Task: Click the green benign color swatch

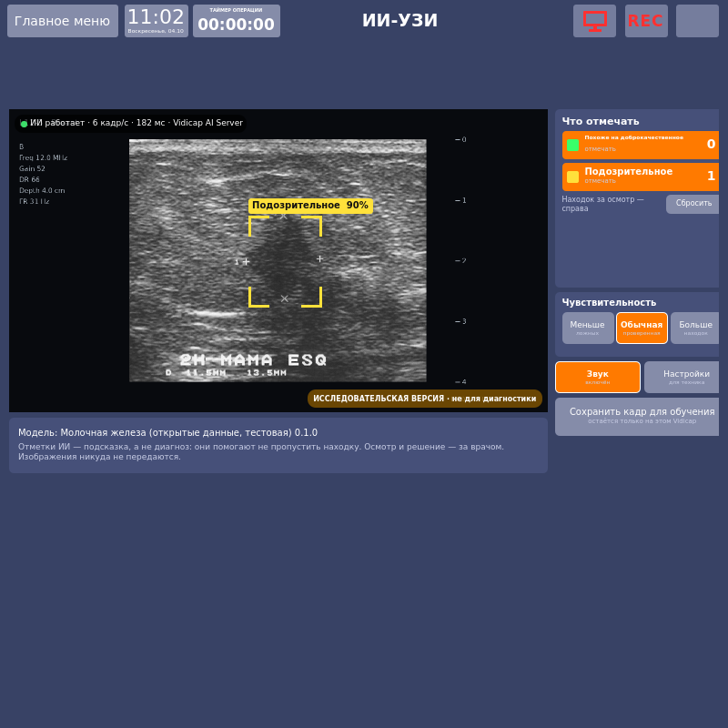Action: click(572, 145)
